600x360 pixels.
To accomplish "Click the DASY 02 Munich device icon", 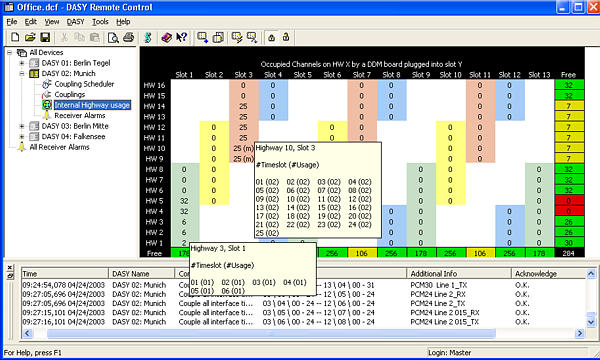I will [34, 73].
